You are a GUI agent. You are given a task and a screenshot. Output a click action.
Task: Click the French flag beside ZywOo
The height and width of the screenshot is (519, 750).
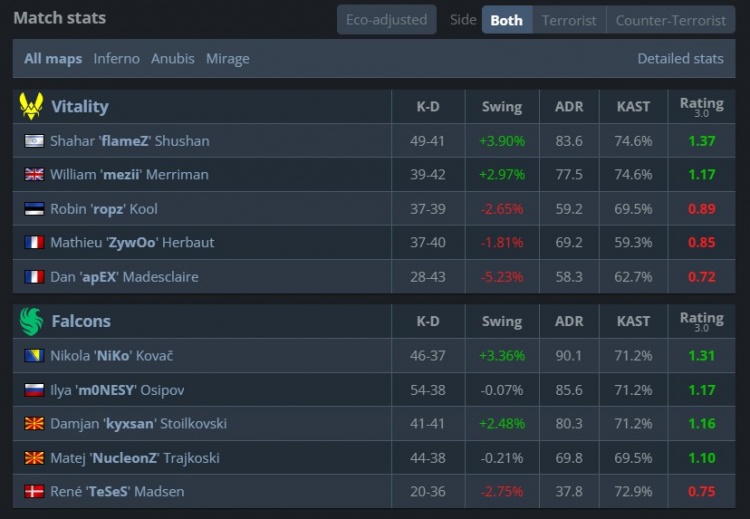point(34,243)
